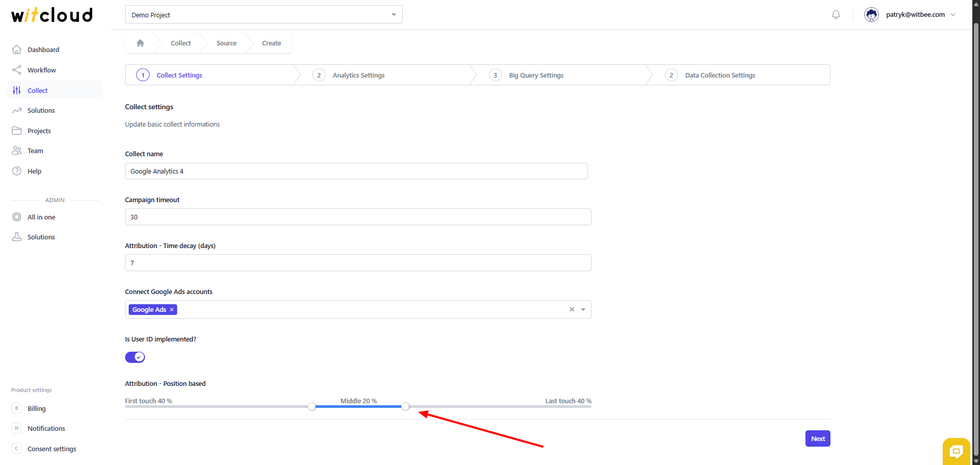Click the Team people icon
This screenshot has height=465, width=980.
tap(17, 151)
